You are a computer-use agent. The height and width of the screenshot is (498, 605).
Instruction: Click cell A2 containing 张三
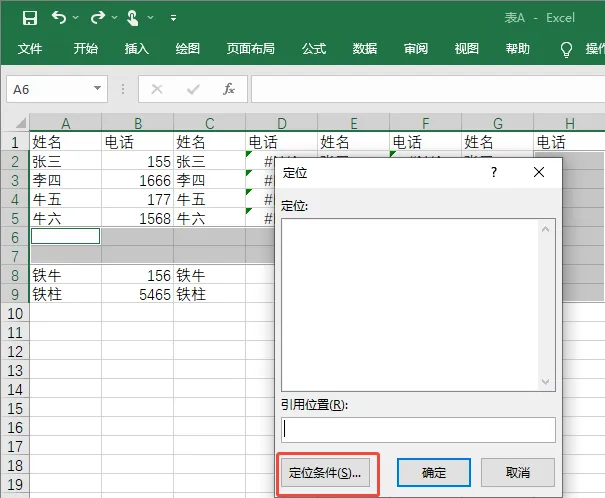click(66, 161)
